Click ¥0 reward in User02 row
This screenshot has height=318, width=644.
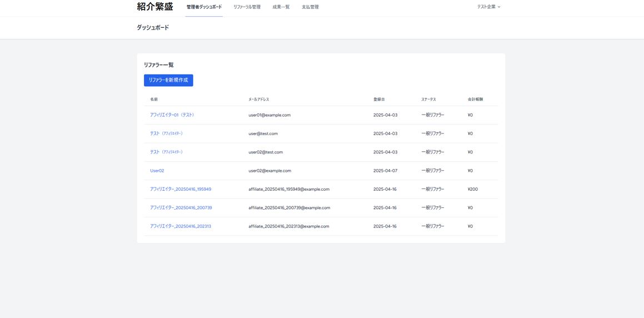pyautogui.click(x=470, y=171)
